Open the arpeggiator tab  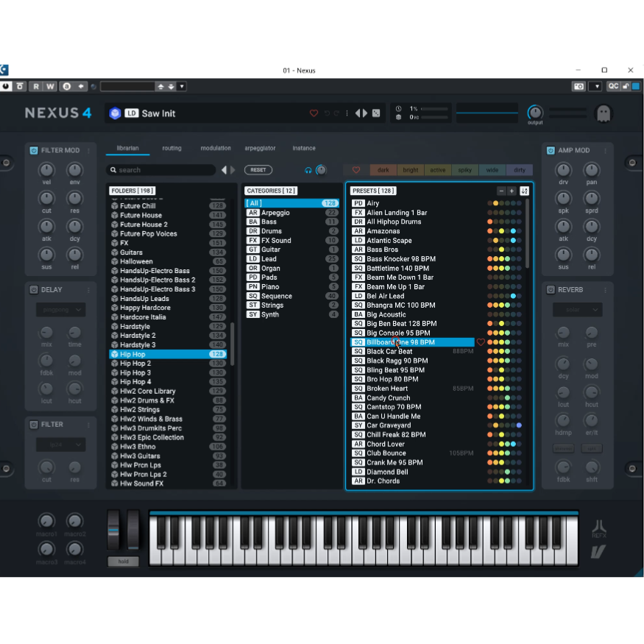[260, 148]
